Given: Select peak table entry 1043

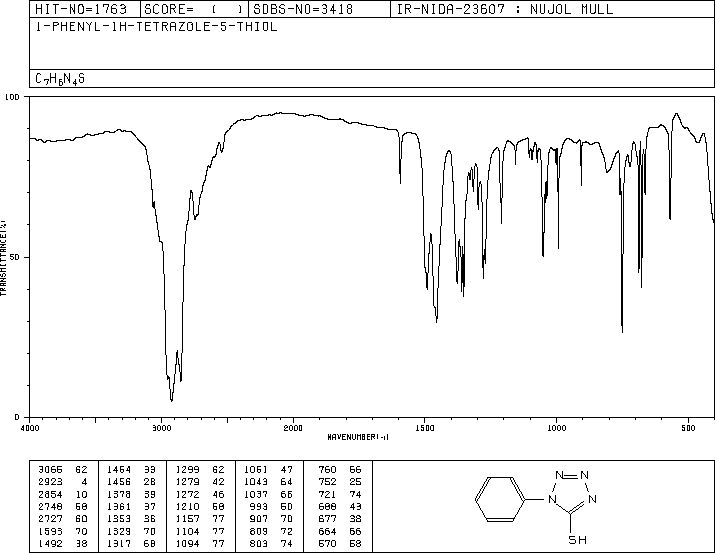Looking at the screenshot, I should [x=256, y=481].
